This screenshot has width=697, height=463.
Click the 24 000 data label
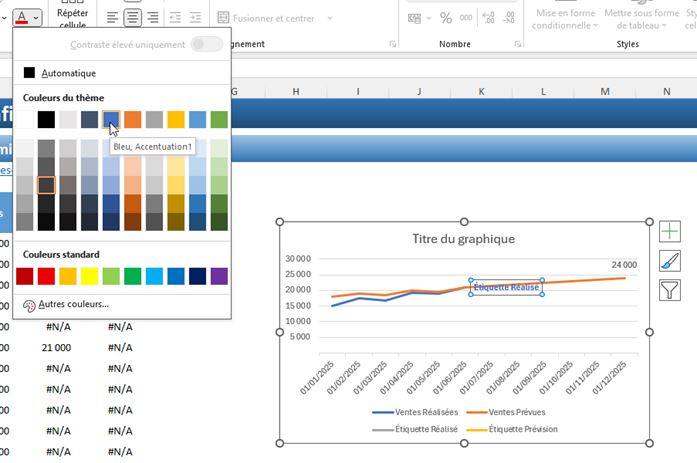click(624, 264)
